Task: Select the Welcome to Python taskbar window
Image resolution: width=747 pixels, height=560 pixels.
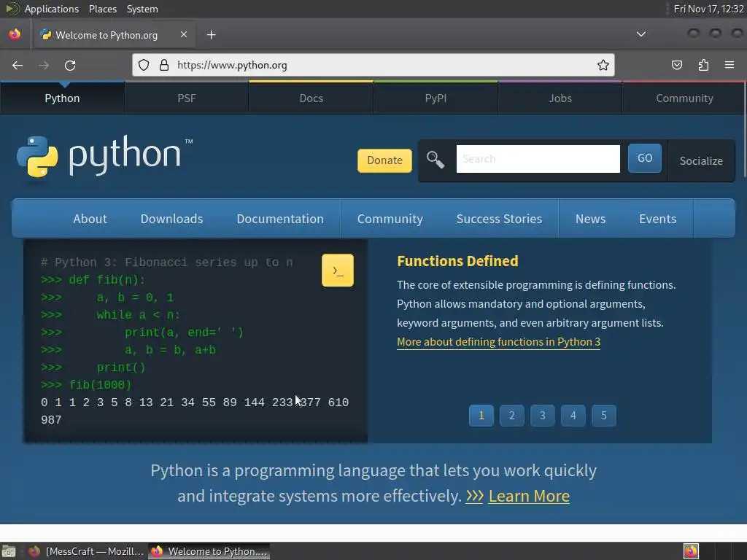Action: [x=209, y=551]
